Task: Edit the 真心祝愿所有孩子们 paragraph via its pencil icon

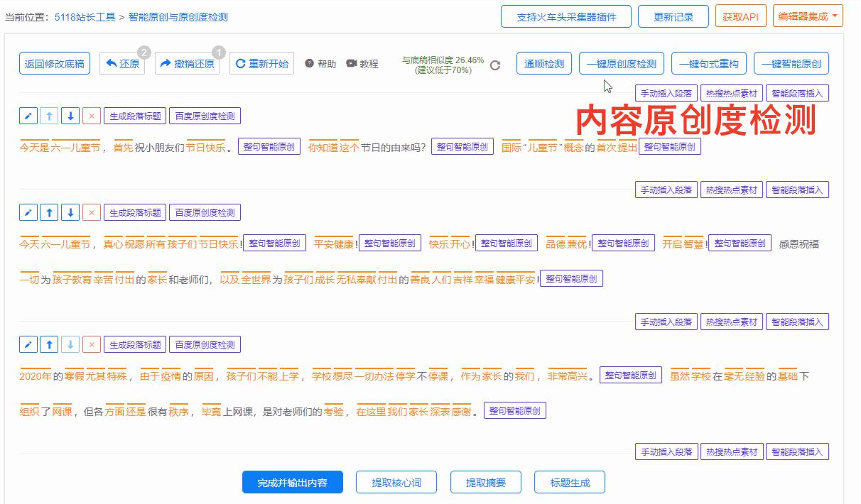Action: pos(28,212)
